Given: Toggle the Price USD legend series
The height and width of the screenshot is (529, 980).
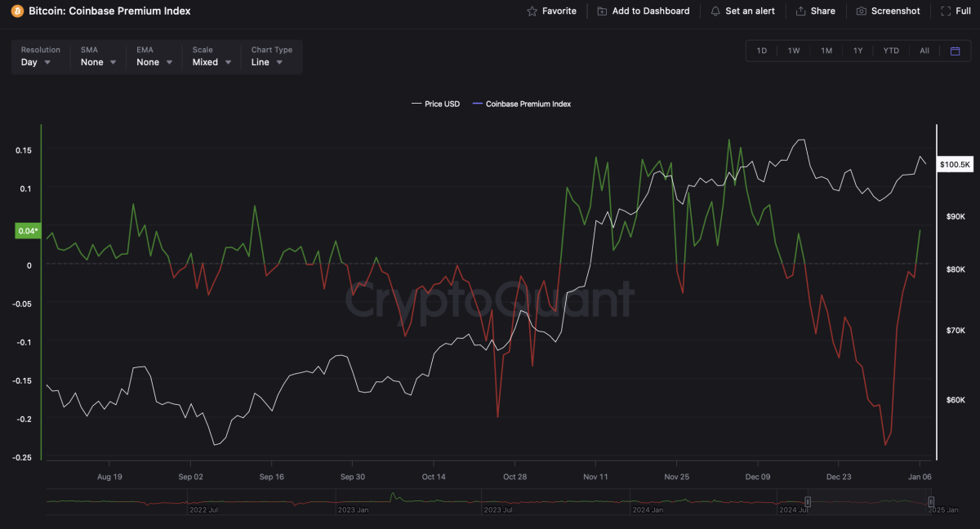Looking at the screenshot, I should 435,104.
